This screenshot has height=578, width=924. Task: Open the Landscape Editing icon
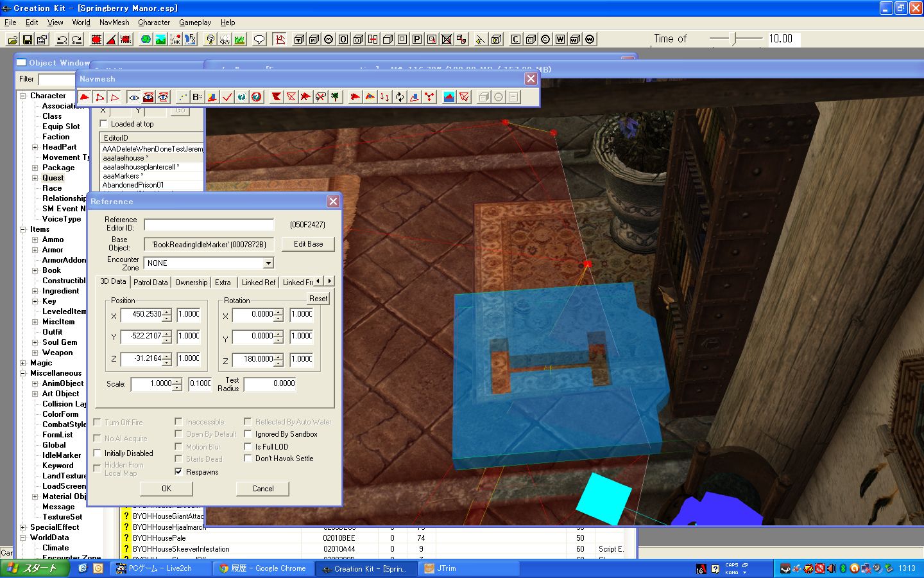[x=160, y=39]
